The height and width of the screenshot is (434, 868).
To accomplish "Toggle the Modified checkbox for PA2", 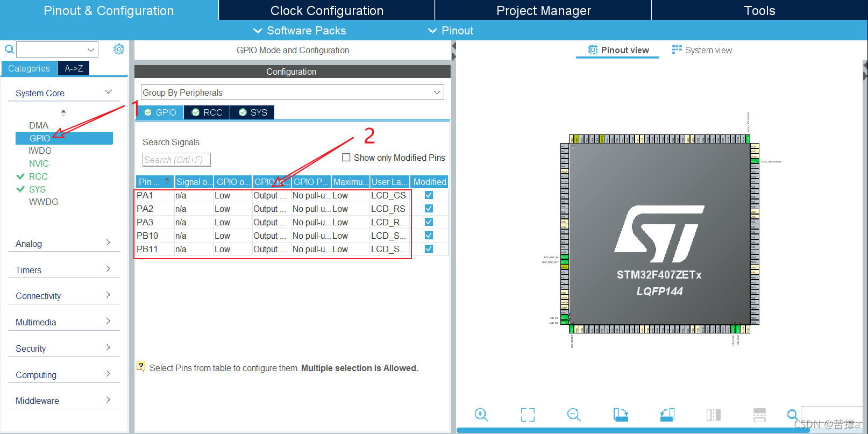I will [x=429, y=209].
